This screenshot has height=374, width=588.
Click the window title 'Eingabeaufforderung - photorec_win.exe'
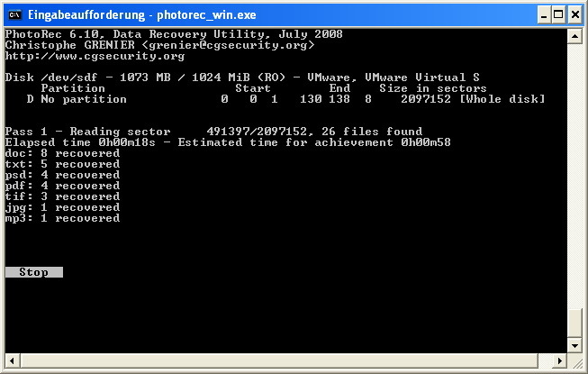(x=142, y=15)
